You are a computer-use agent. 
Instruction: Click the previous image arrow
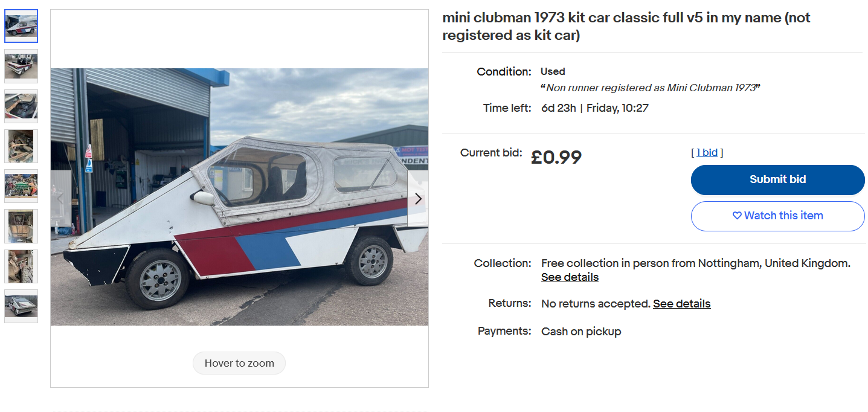tap(60, 199)
